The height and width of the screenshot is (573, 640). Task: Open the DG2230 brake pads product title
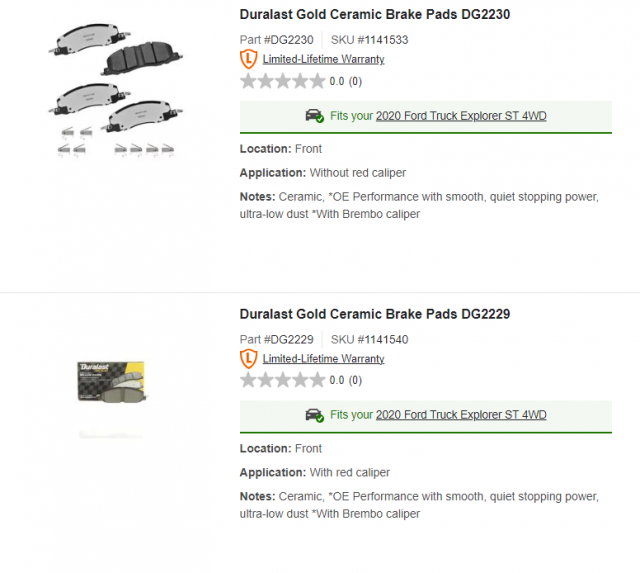coord(375,14)
